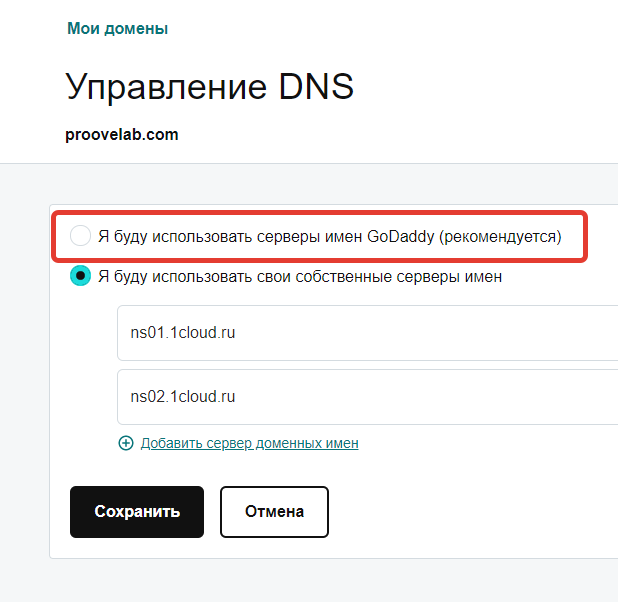
Task: Click the 'Я буду использовать серверы имен GoDaddy' label
Action: coord(330,237)
